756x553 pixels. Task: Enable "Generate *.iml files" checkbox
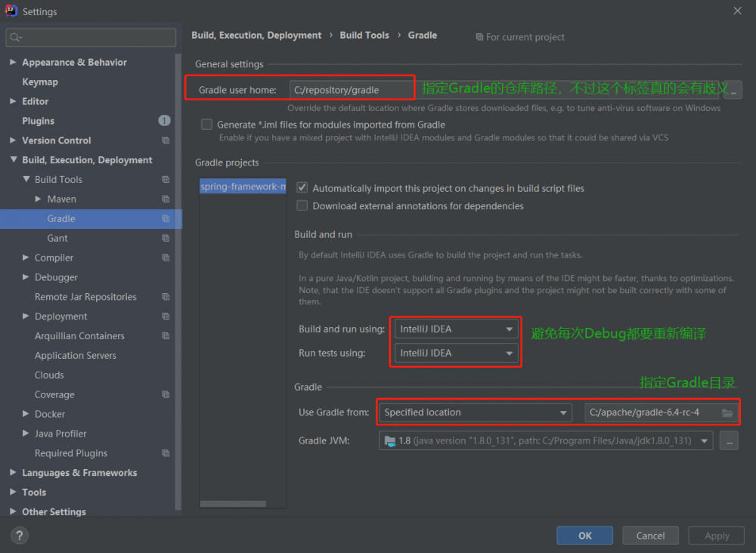pyautogui.click(x=206, y=124)
